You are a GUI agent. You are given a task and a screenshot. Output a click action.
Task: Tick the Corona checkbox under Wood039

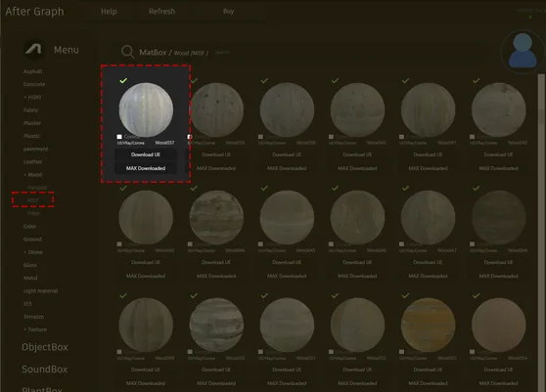click(x=260, y=137)
